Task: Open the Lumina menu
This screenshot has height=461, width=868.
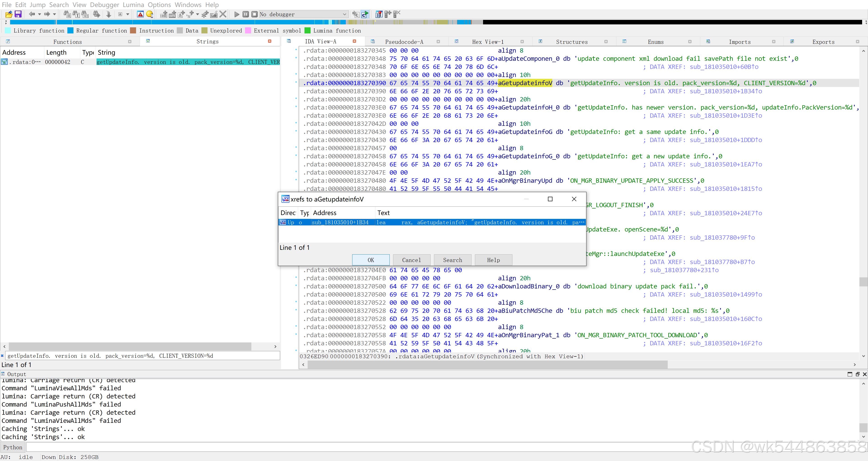Action: point(133,5)
